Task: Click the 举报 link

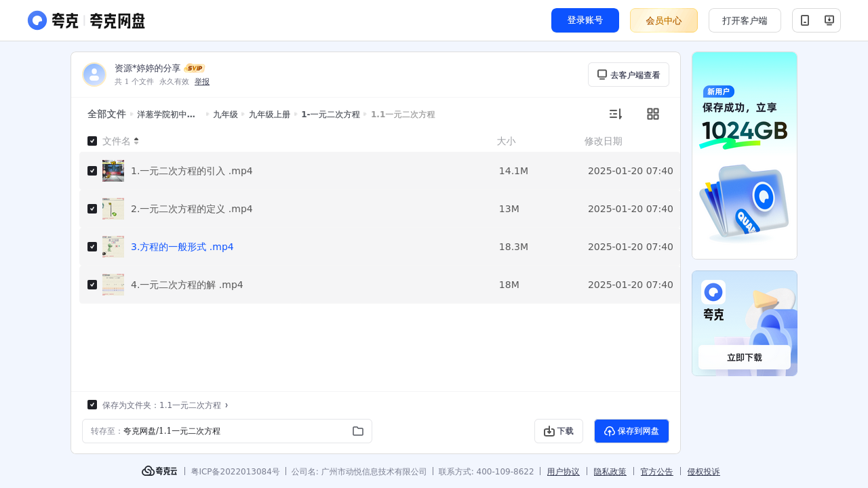Action: tap(202, 81)
